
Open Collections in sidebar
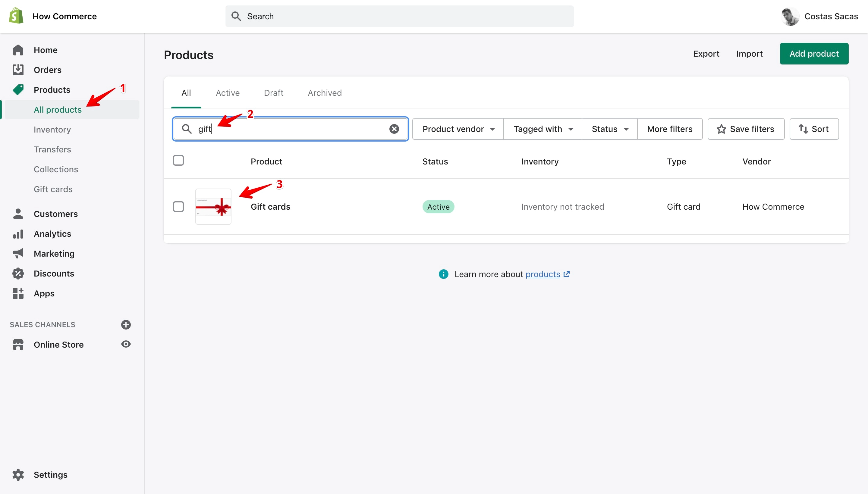(56, 169)
